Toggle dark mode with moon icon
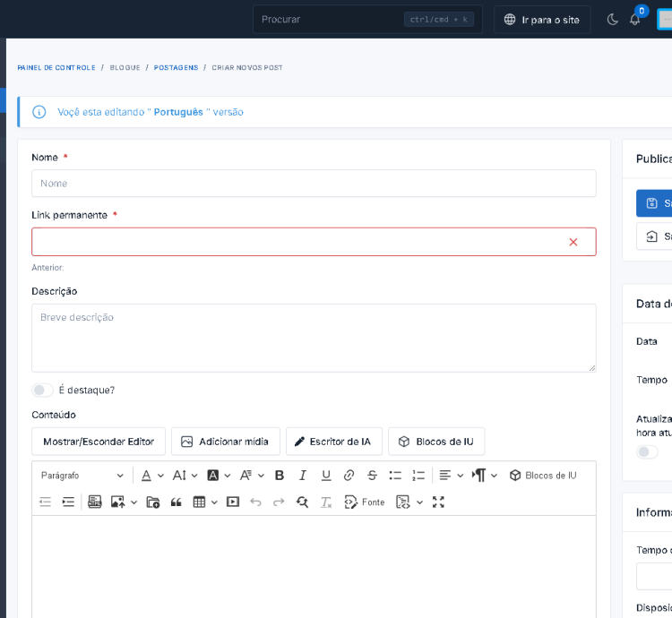This screenshot has width=672, height=618. [x=613, y=20]
